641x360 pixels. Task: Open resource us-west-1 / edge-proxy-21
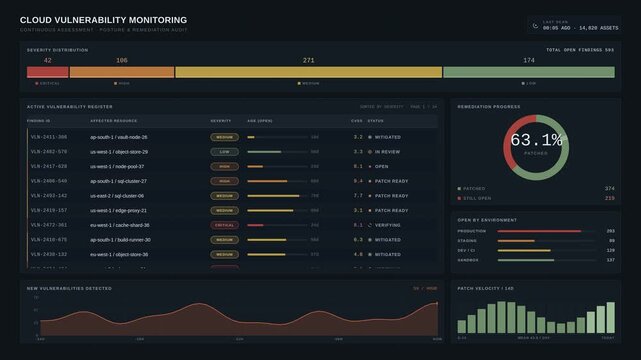118,210
